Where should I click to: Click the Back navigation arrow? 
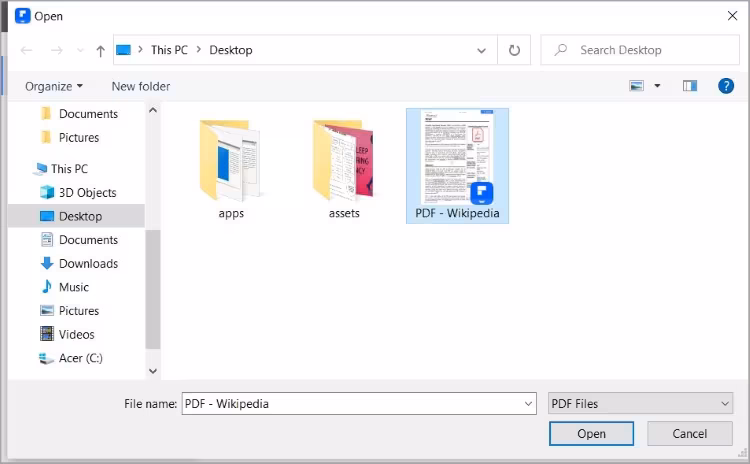[x=26, y=50]
